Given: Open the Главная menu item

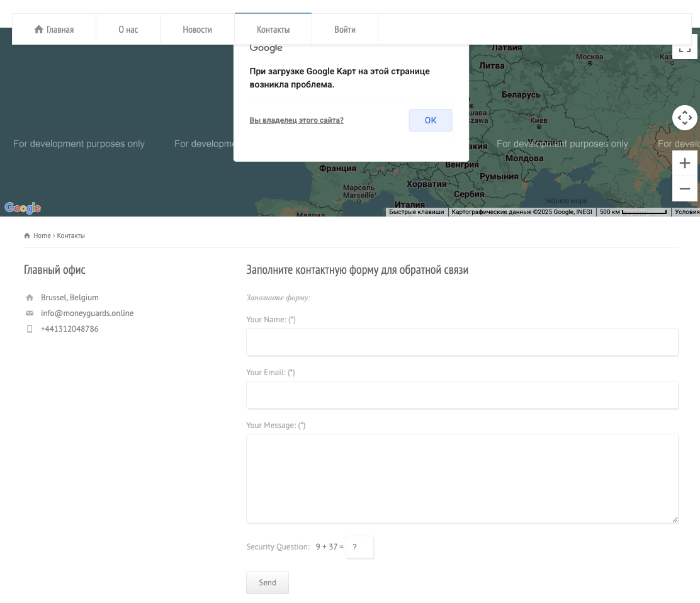Looking at the screenshot, I should click(x=54, y=30).
